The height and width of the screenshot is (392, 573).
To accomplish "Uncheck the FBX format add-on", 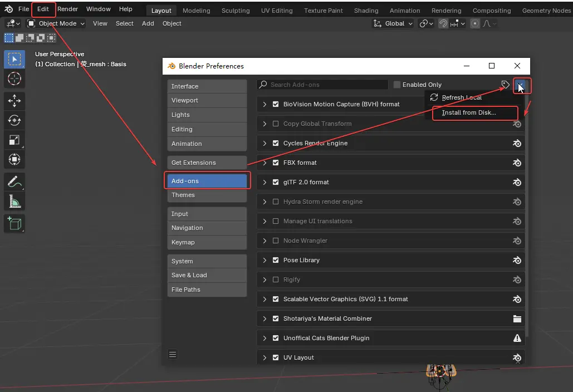I will pyautogui.click(x=276, y=163).
